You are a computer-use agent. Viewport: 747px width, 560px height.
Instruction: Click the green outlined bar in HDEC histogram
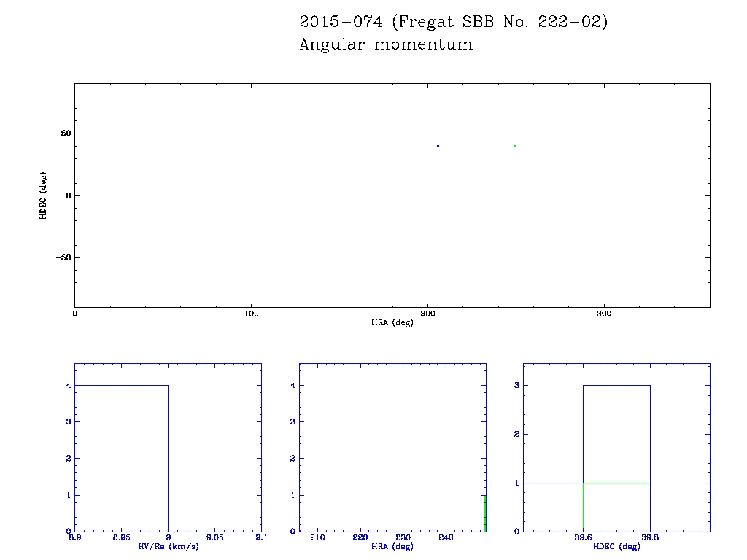tap(616, 507)
